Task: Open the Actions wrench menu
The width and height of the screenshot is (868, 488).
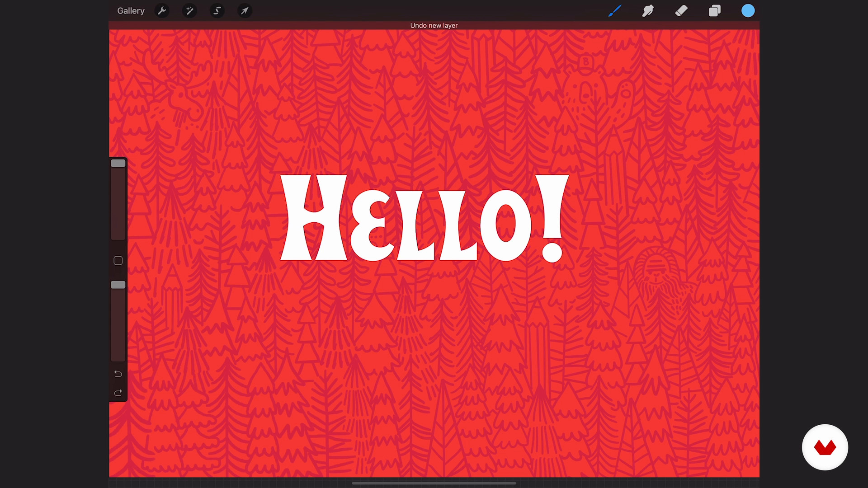Action: (x=162, y=11)
